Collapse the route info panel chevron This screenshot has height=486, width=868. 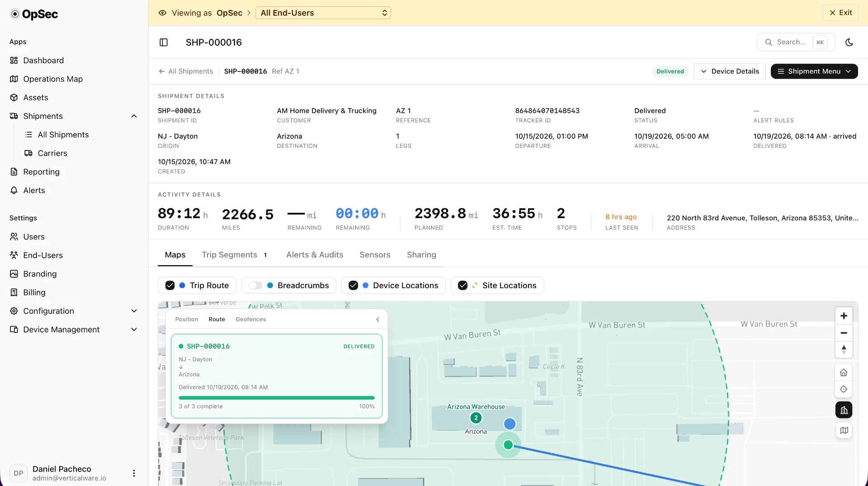(378, 319)
